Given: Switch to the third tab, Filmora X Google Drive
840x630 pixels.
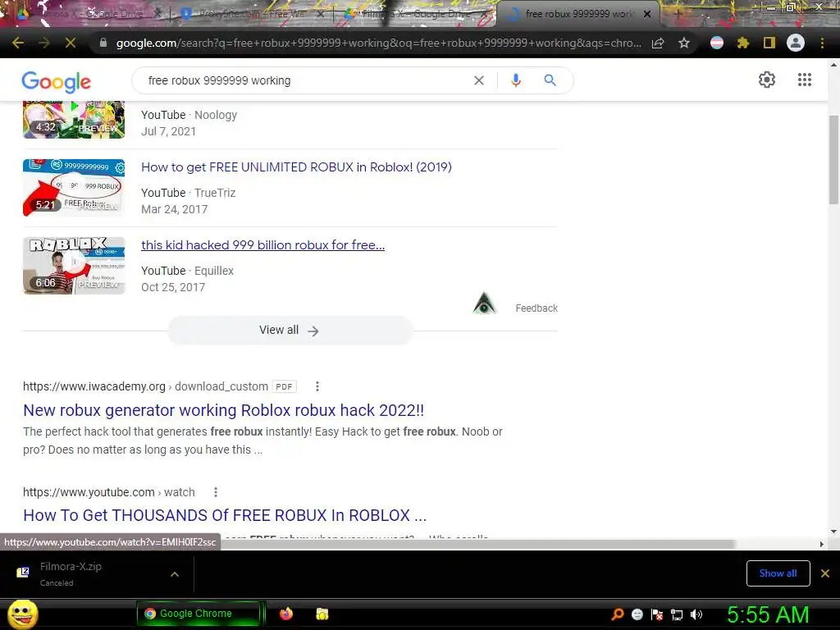Looking at the screenshot, I should [x=414, y=14].
